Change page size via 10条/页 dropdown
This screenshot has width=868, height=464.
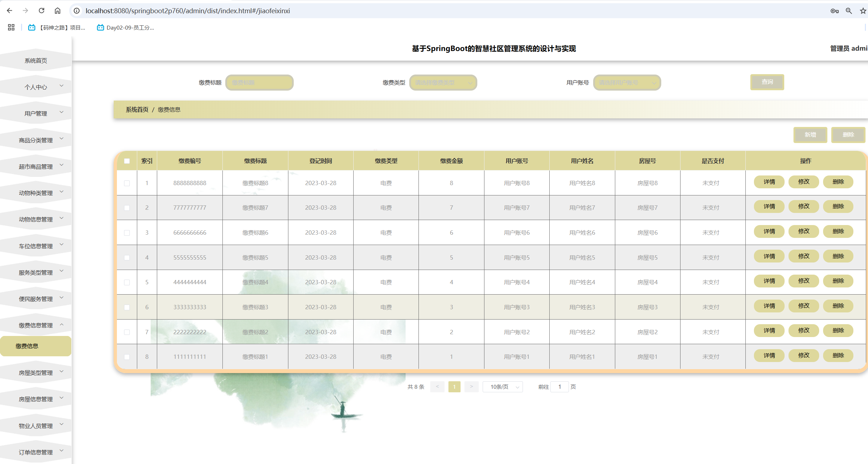503,387
